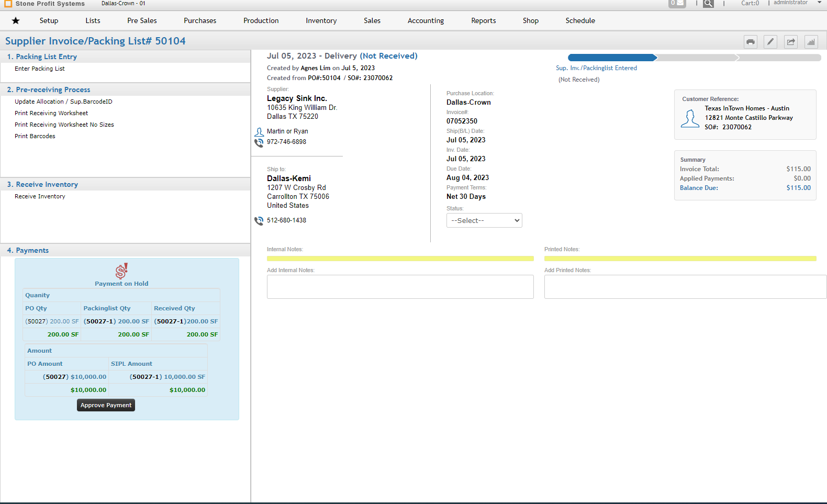Click the Dallas-Kemi ship-to name
This screenshot has width=827, height=504.
click(x=289, y=178)
